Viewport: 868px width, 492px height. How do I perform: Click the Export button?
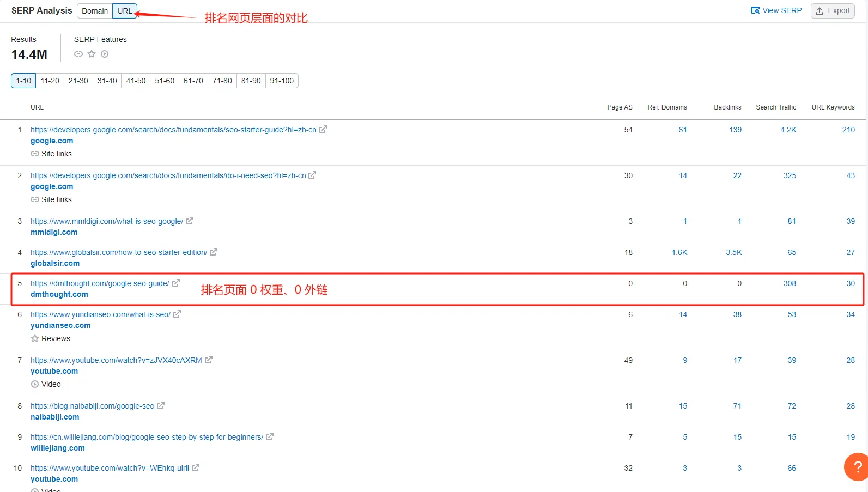(x=833, y=10)
